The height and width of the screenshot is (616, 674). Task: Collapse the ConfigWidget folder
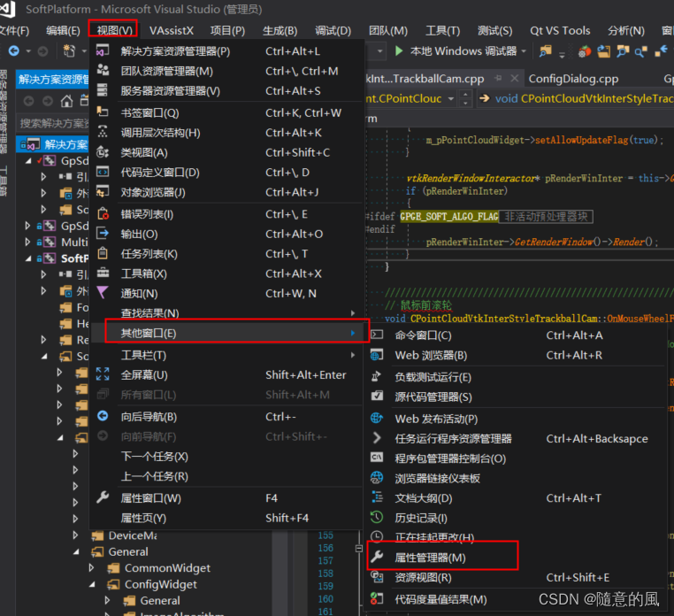coord(92,585)
